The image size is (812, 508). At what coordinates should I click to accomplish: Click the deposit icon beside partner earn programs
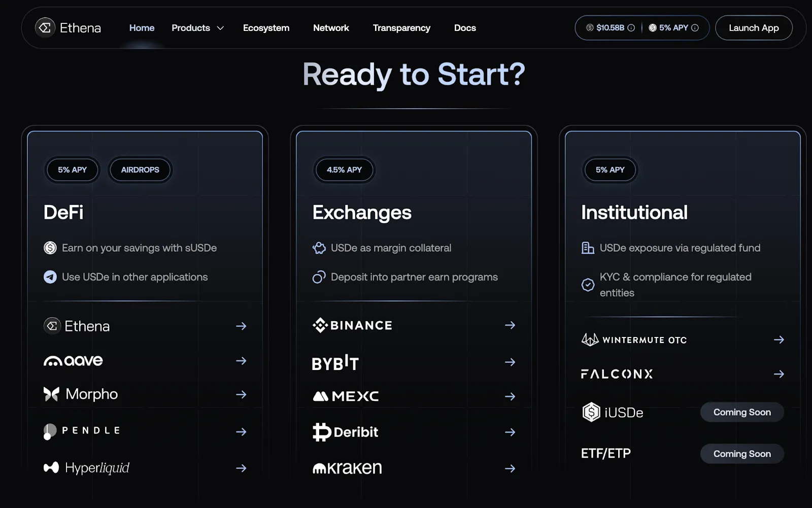319,277
